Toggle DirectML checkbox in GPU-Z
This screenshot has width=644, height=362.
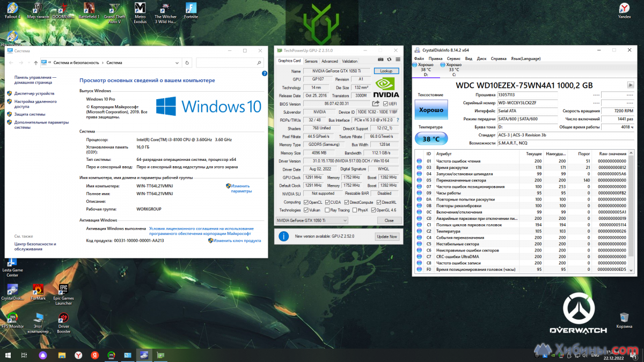tap(378, 202)
